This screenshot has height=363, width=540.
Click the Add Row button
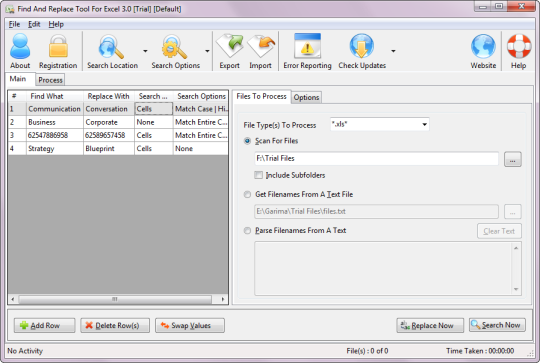44,325
